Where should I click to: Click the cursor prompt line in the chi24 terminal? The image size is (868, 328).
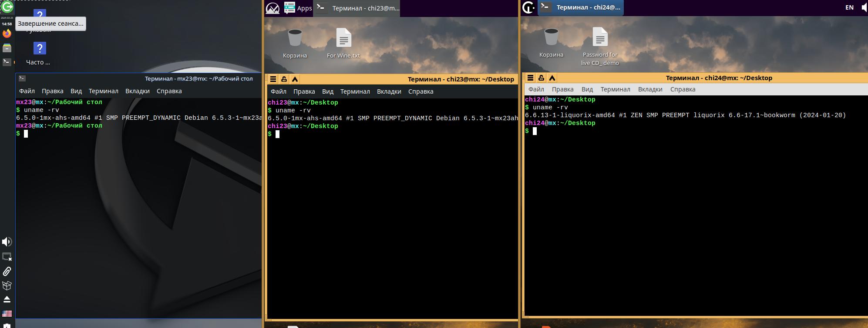[531, 131]
